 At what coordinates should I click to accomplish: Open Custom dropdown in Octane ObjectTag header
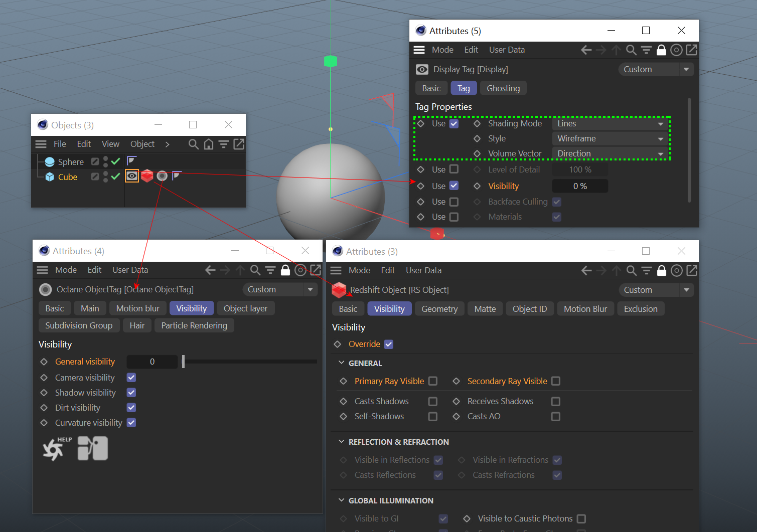pyautogui.click(x=280, y=289)
